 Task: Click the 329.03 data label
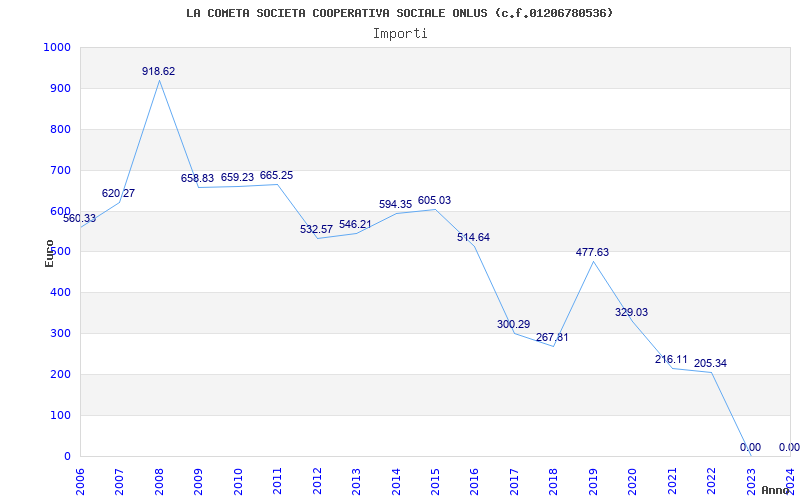632,313
